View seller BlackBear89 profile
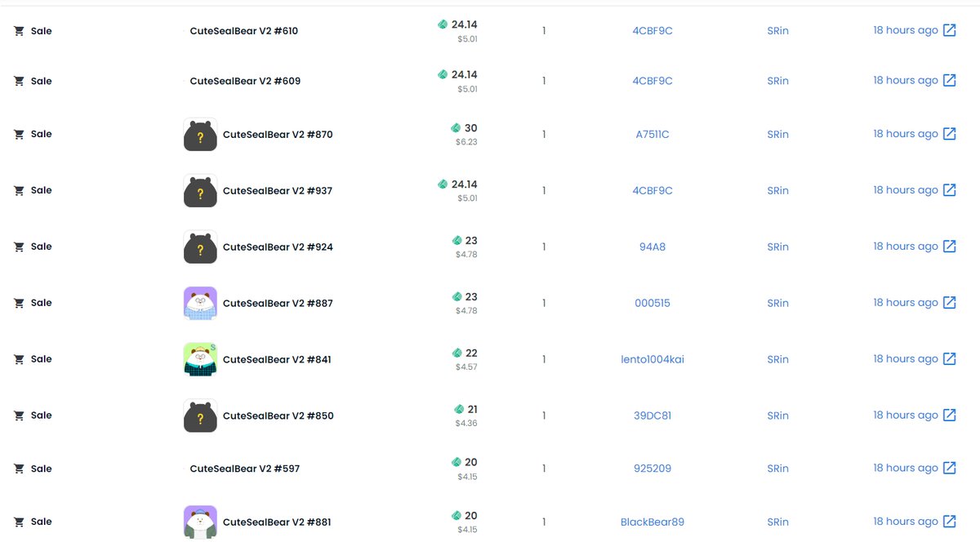The height and width of the screenshot is (542, 980). (x=653, y=522)
